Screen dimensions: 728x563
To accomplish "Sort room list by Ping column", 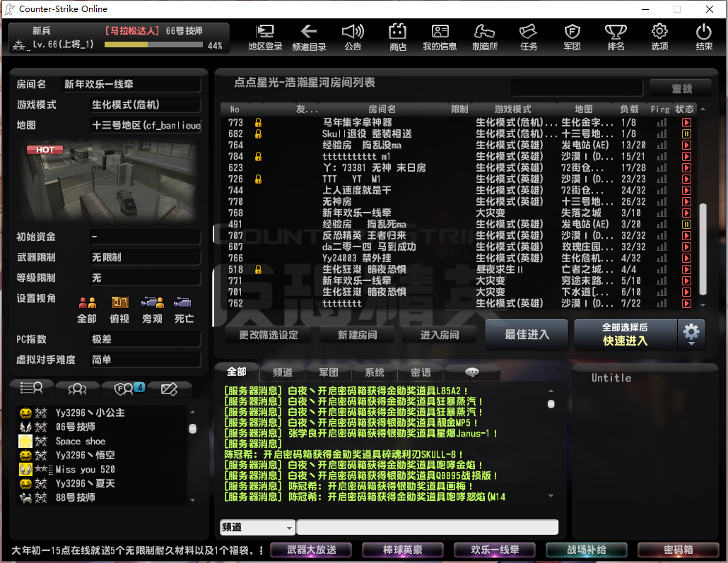I will point(659,109).
